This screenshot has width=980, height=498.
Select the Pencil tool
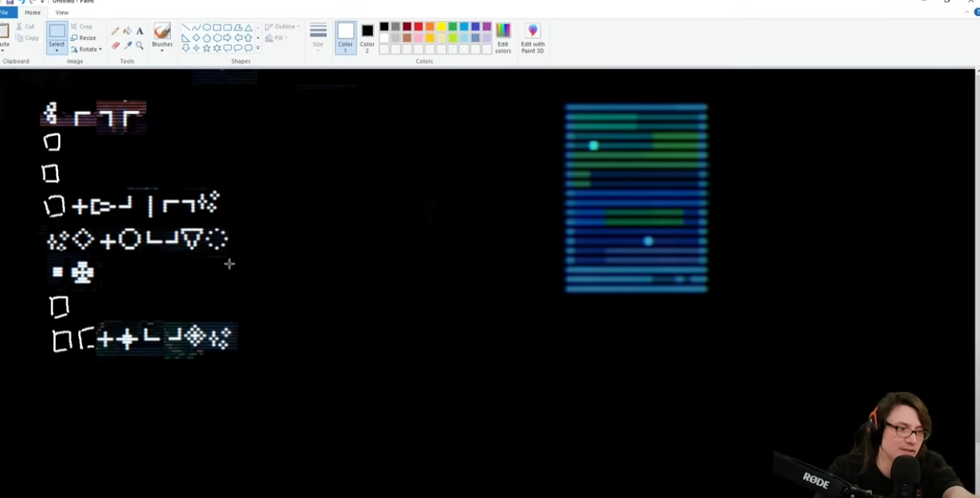pos(116,31)
